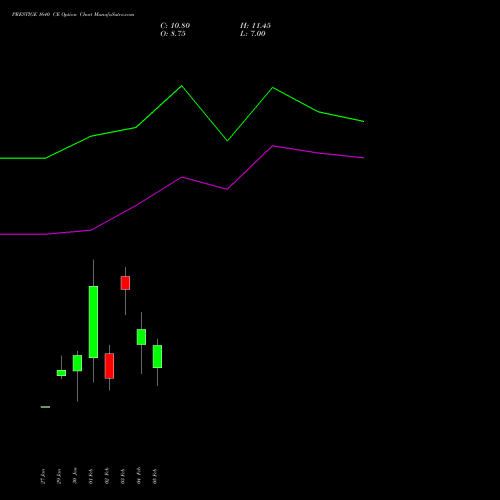This screenshot has width=500, height=500.
Task: Click the "02 Feb" date axis label
Action: (x=107, y=476)
